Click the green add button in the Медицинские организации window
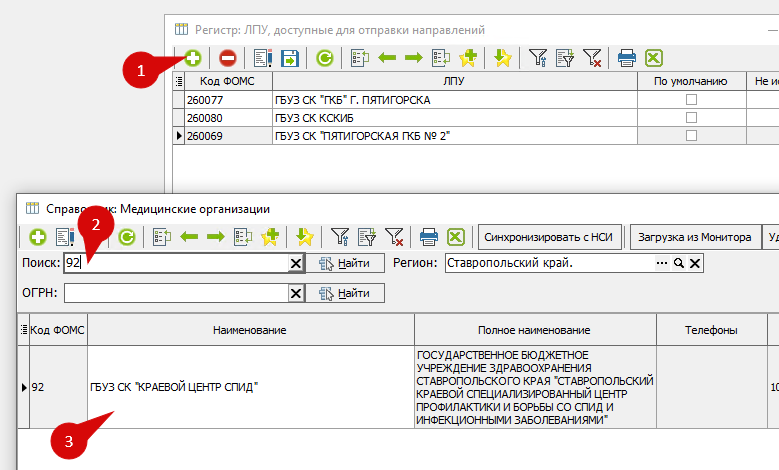 tap(37, 237)
